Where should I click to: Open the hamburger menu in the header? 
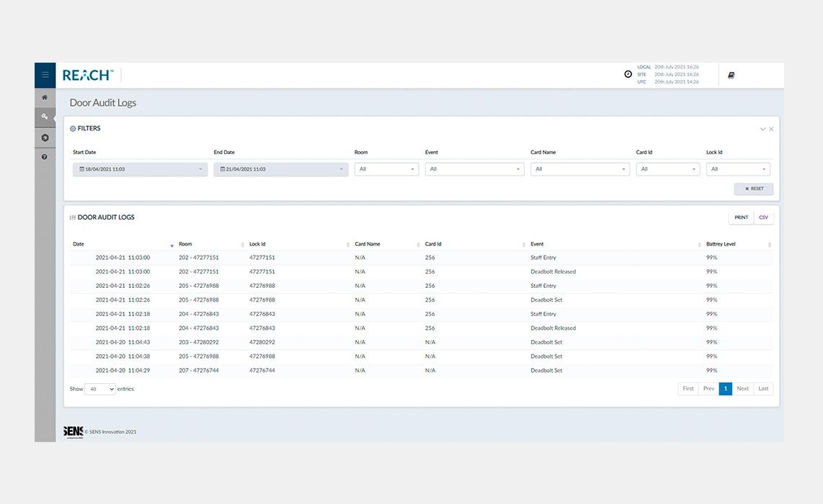click(x=45, y=75)
